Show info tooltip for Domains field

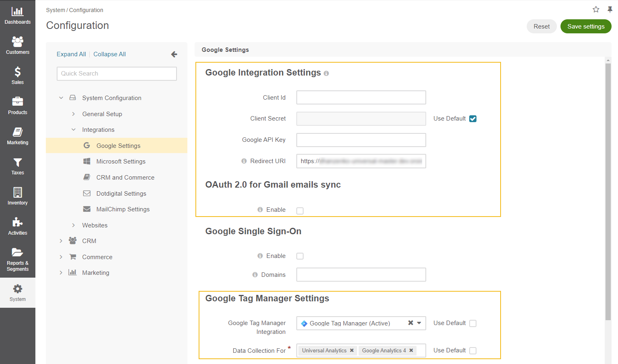255,275
